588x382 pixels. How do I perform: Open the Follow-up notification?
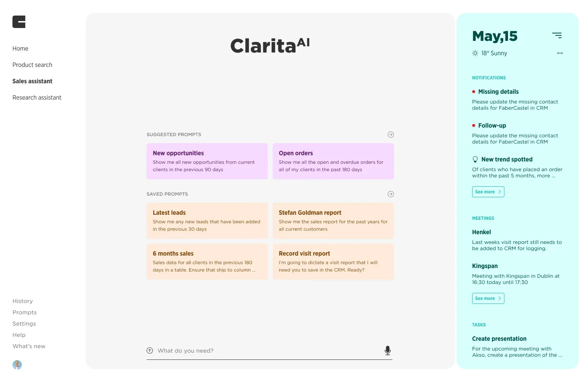[x=515, y=133]
